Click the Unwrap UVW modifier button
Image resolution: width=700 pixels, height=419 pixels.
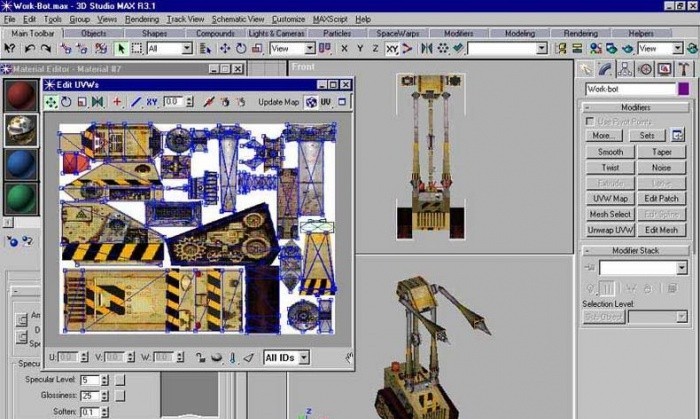(x=609, y=229)
